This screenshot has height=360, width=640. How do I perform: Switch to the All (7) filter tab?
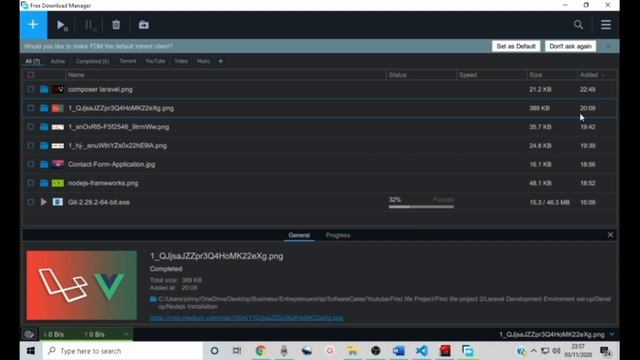[33, 61]
